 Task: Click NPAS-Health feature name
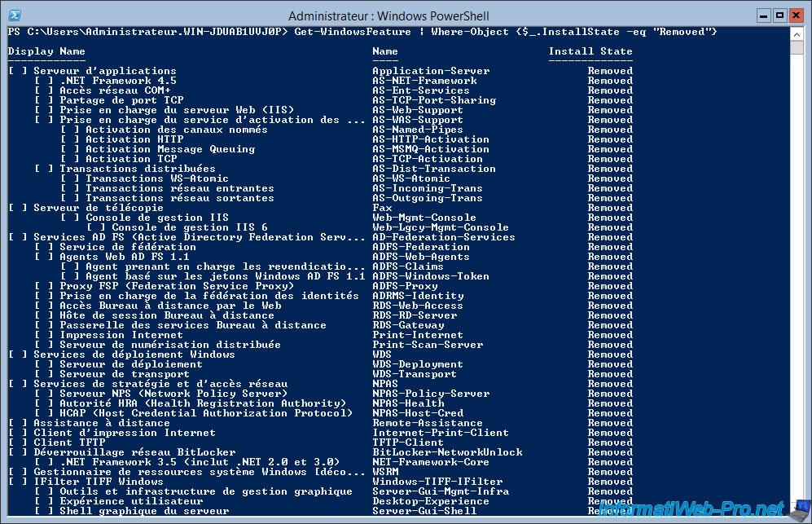click(408, 403)
